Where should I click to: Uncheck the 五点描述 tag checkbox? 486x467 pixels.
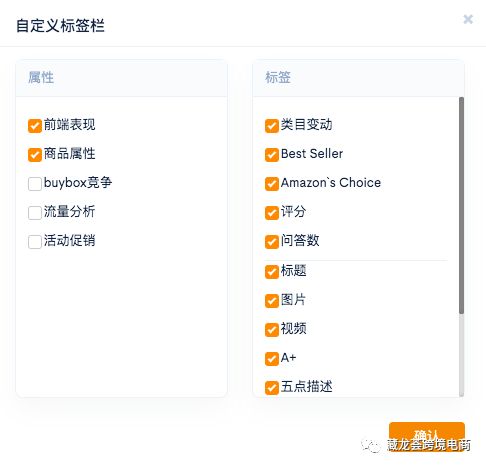[x=272, y=388]
